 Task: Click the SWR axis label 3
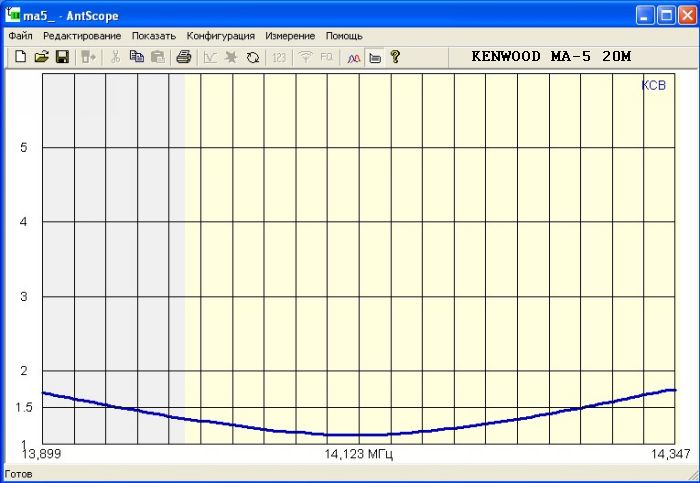[24, 296]
